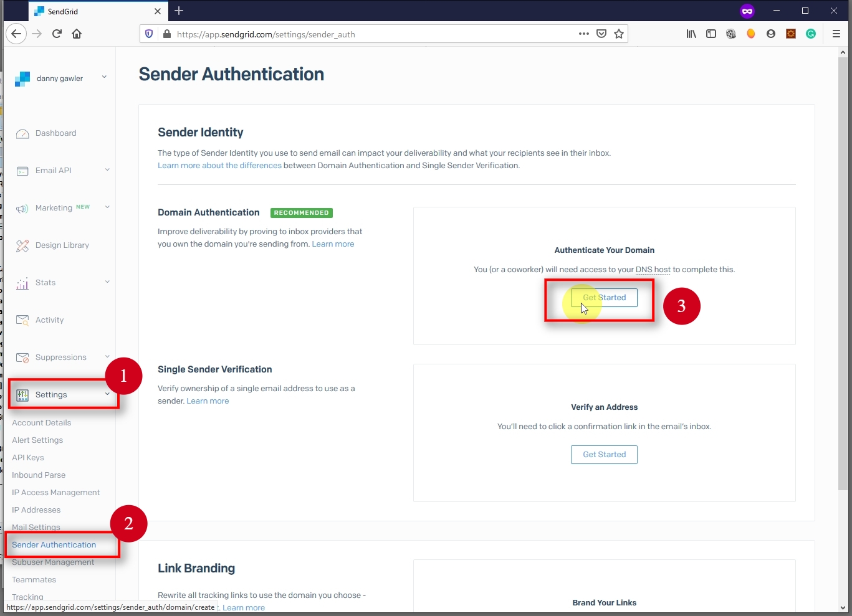Open the Learn more about the differences link
This screenshot has width=852, height=616.
tap(219, 165)
